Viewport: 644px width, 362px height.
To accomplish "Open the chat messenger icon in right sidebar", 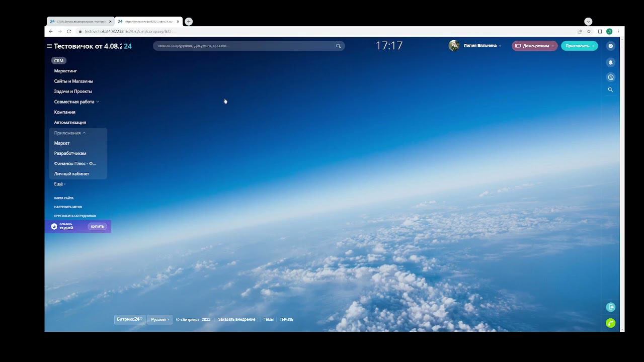I will (x=611, y=77).
